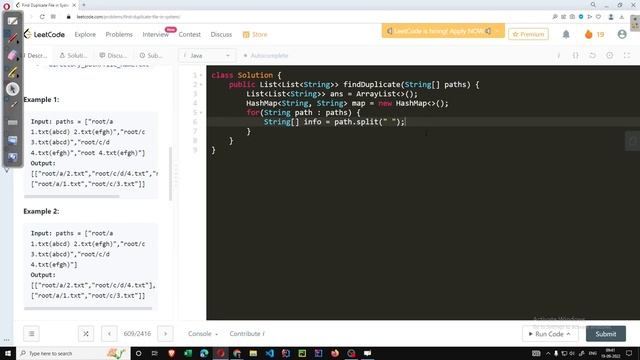Select the whiteboard tool in annotation toolbar
The image size is (640, 360).
(12, 21)
